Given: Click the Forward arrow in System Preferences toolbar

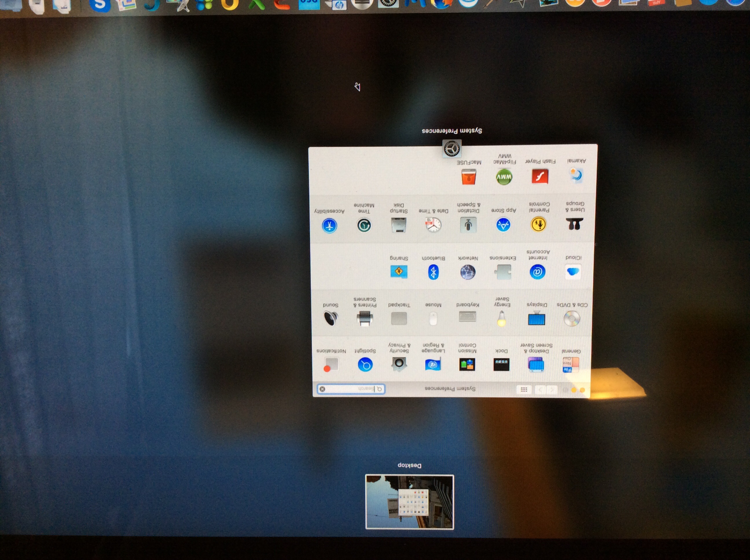Looking at the screenshot, I should pos(541,390).
